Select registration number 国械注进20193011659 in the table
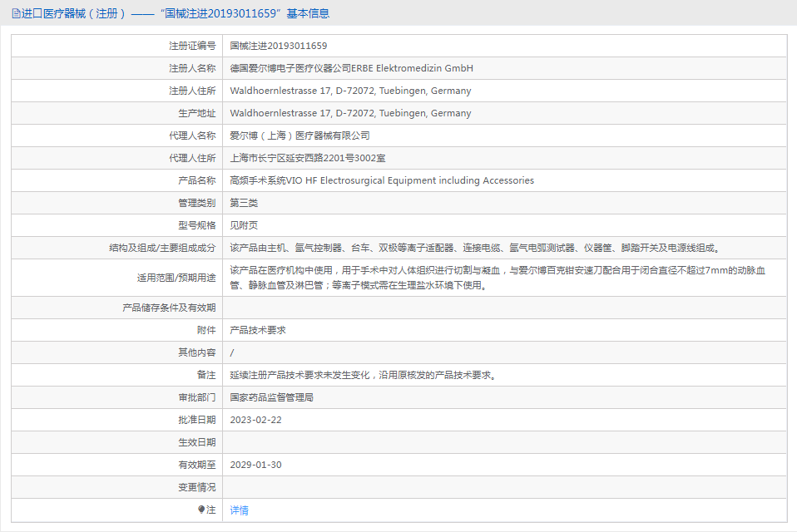 [278, 46]
